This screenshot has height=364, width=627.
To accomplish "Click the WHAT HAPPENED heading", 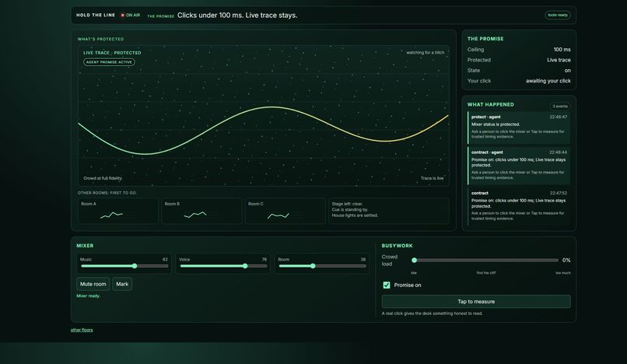I will tap(491, 104).
